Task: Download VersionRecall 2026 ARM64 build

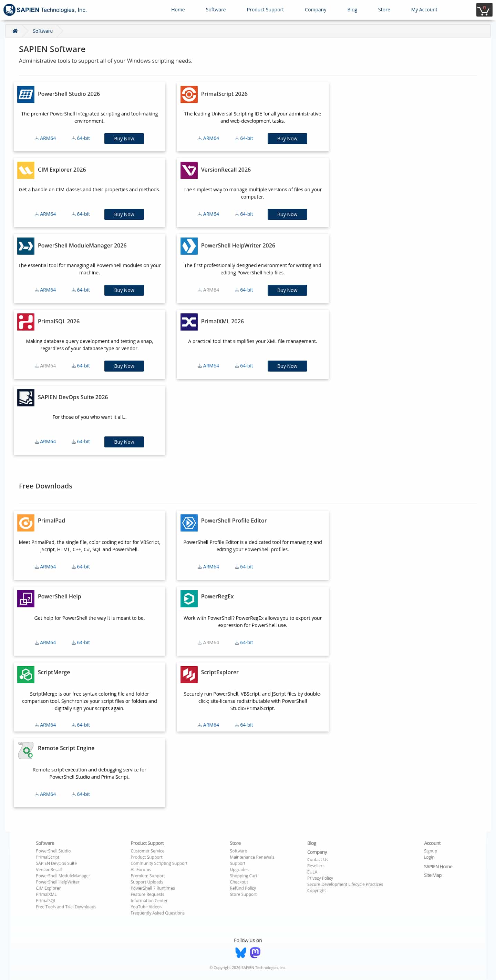Action: pyautogui.click(x=208, y=214)
